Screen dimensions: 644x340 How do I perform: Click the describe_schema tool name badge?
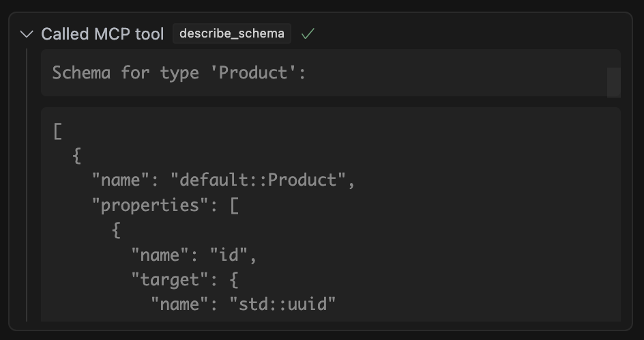tap(232, 33)
